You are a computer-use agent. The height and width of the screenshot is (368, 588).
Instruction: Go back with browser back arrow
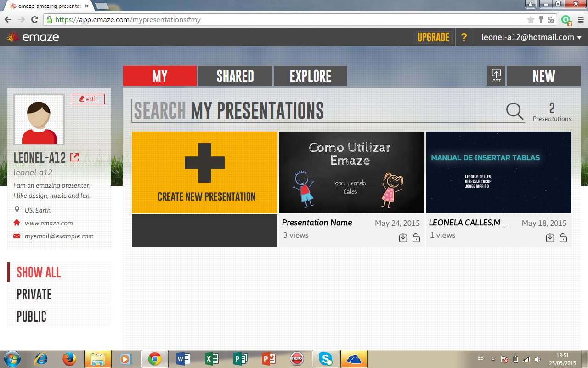click(8, 19)
